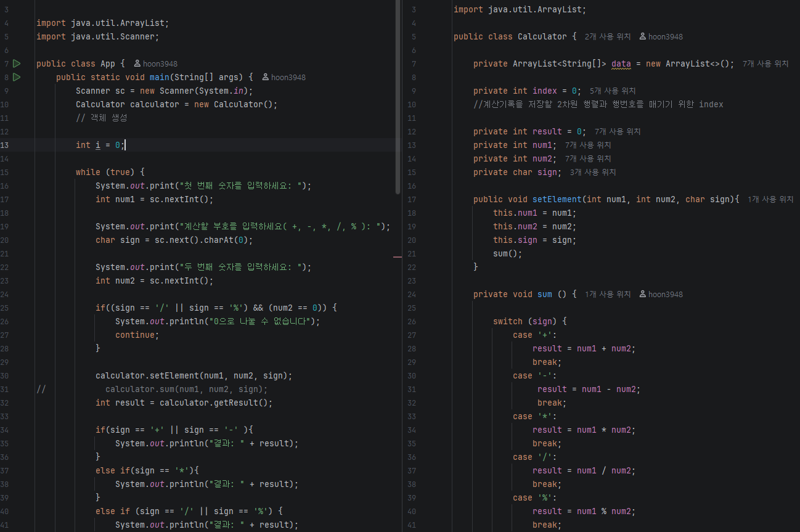Click 'result = num1 / num2;' line
This screenshot has width=800, height=532.
tap(584, 470)
